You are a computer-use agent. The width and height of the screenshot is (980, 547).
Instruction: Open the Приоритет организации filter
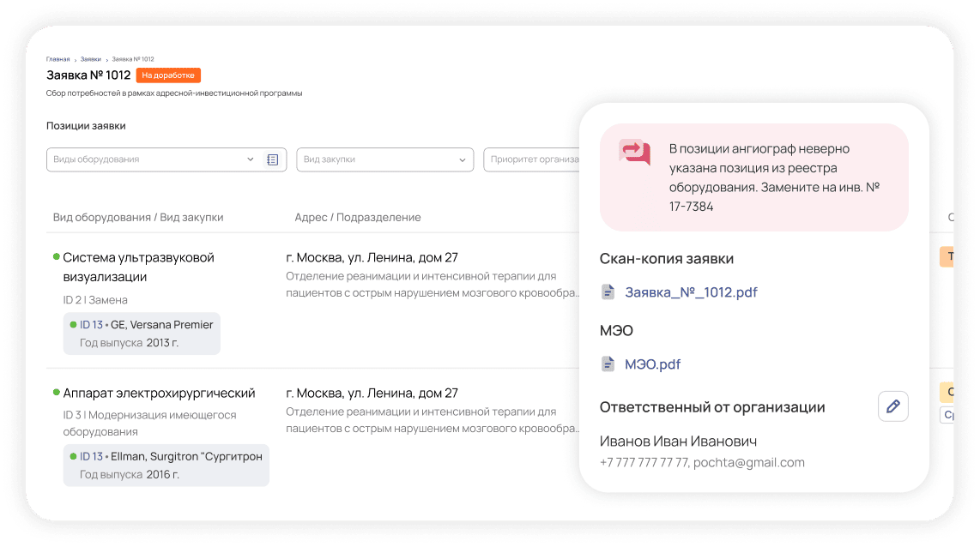[532, 159]
